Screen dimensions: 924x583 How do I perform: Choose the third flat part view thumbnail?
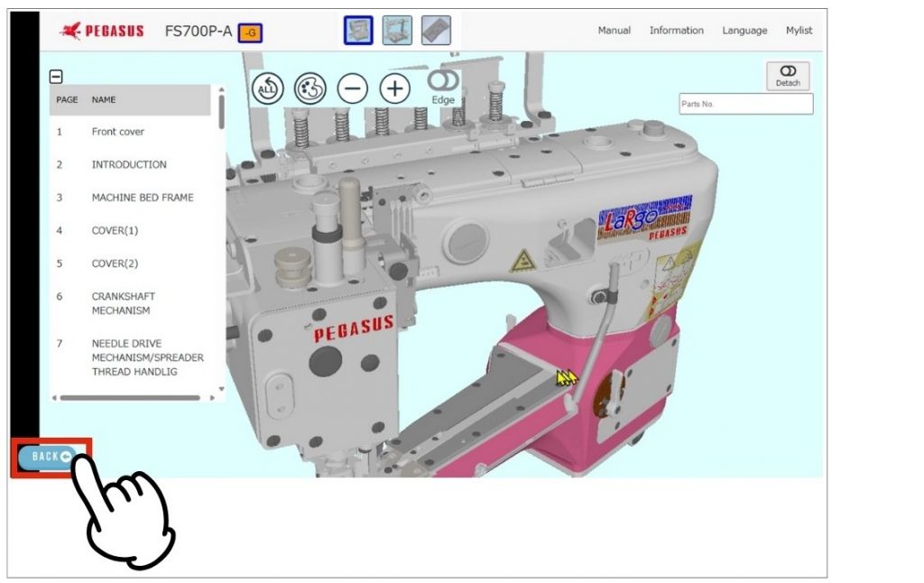pos(436,31)
